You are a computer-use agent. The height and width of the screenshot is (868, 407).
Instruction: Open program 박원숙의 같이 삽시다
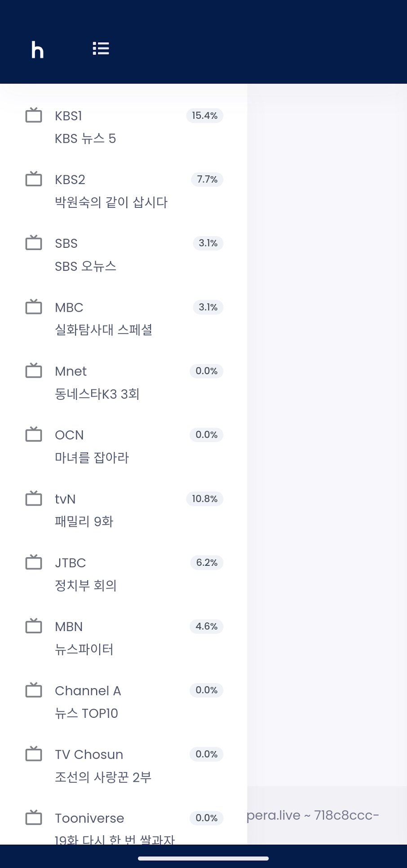point(111,202)
